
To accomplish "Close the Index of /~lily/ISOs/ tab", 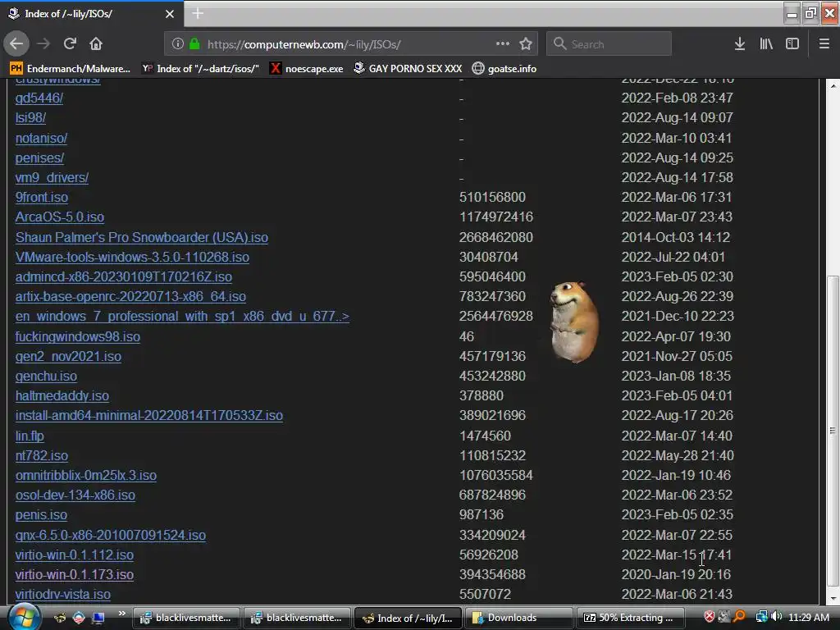I will (x=170, y=14).
